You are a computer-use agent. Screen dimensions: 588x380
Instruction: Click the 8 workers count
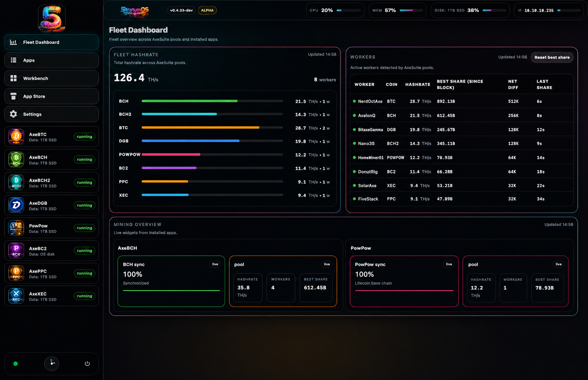click(325, 80)
